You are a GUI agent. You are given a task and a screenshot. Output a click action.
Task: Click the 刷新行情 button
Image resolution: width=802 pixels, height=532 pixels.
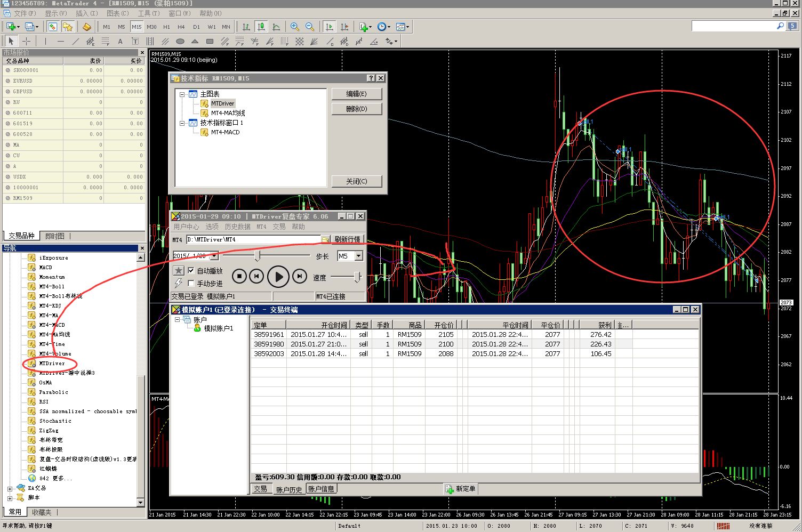[347, 239]
